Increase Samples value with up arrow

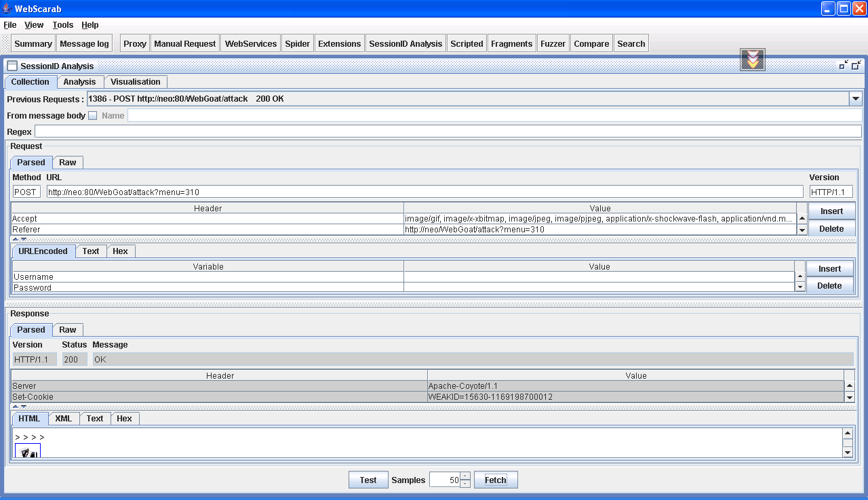[465, 476]
